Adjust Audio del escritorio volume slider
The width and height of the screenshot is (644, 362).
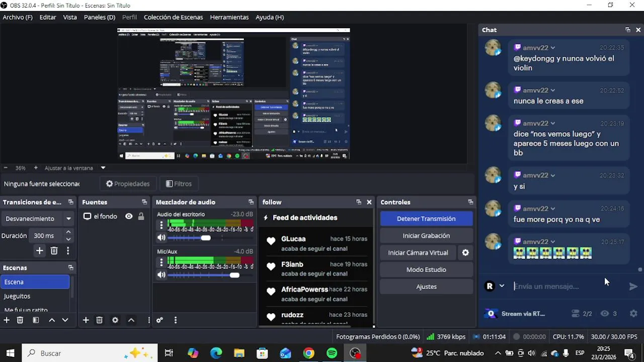[205, 237]
